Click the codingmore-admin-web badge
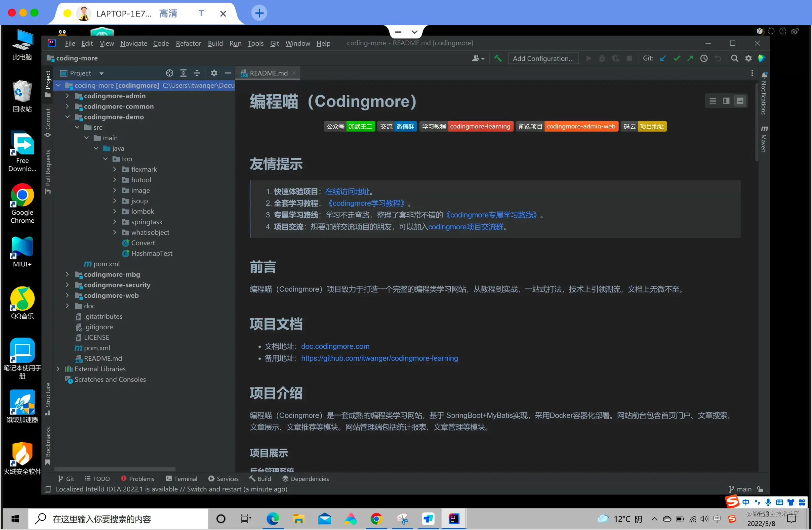 [x=581, y=126]
